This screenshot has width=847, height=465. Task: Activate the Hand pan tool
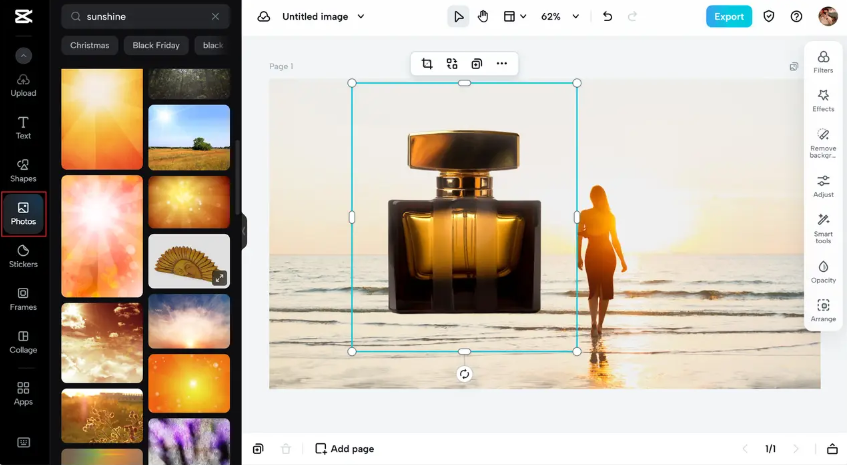483,17
